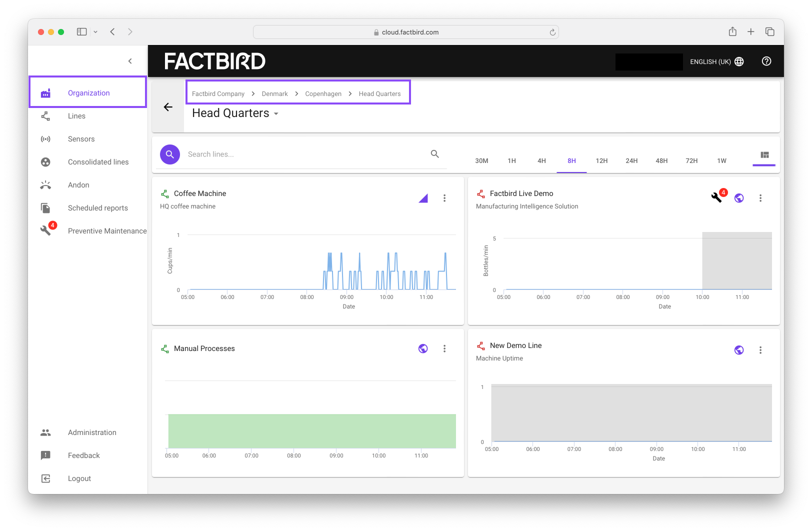Select the 8H time range
This screenshot has height=531, width=812.
[x=571, y=160]
